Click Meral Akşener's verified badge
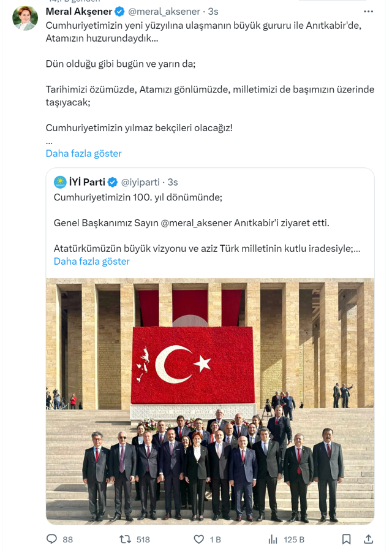 pyautogui.click(x=119, y=11)
